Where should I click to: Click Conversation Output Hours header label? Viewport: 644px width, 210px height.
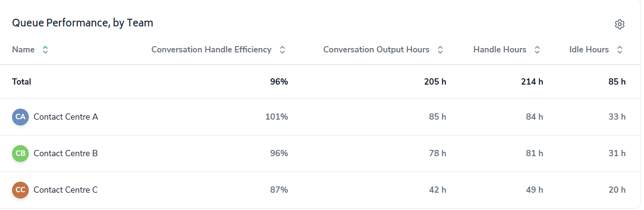376,49
